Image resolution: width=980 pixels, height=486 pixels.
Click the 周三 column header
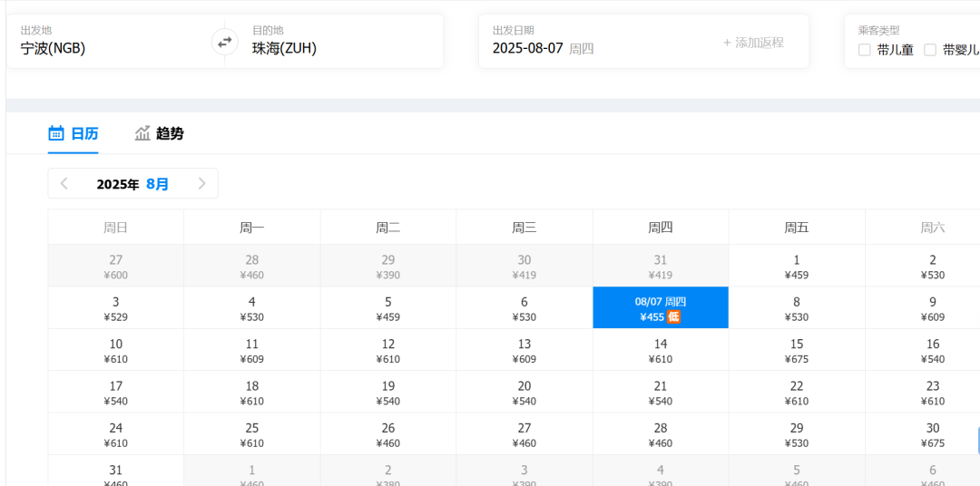(524, 228)
